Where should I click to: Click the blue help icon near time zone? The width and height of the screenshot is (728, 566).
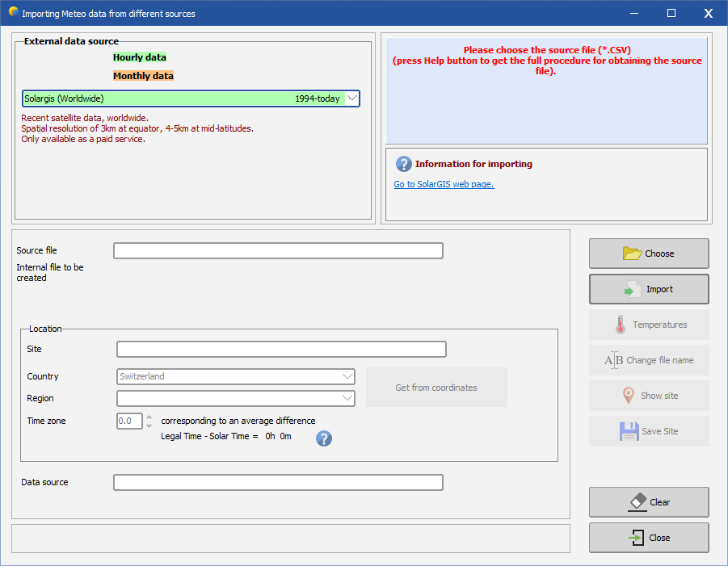coord(324,438)
